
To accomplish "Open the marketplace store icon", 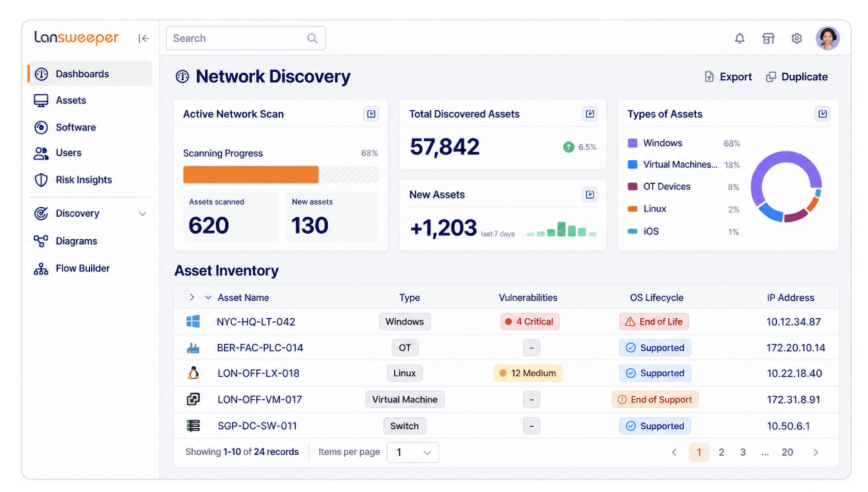I will pos(768,38).
